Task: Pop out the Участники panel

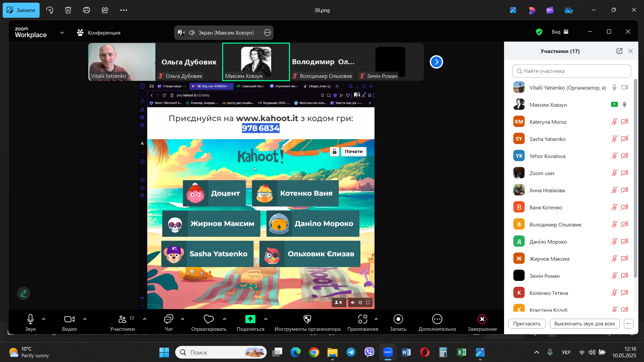Action: pyautogui.click(x=619, y=51)
